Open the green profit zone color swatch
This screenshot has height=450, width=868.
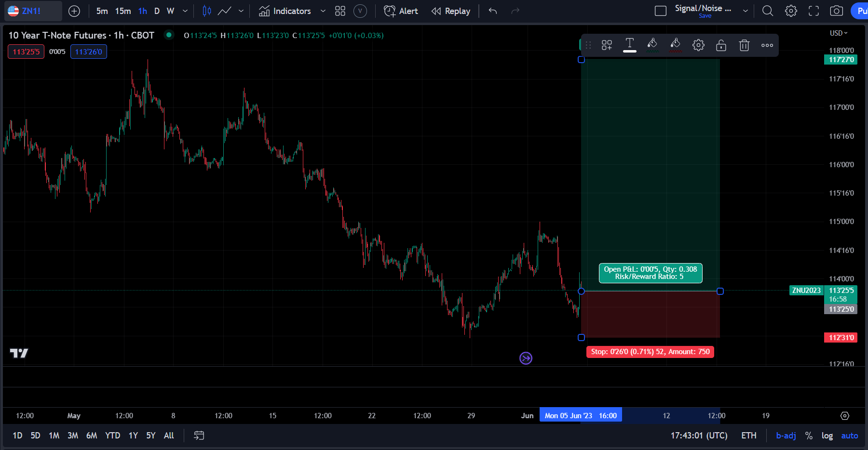pos(652,45)
